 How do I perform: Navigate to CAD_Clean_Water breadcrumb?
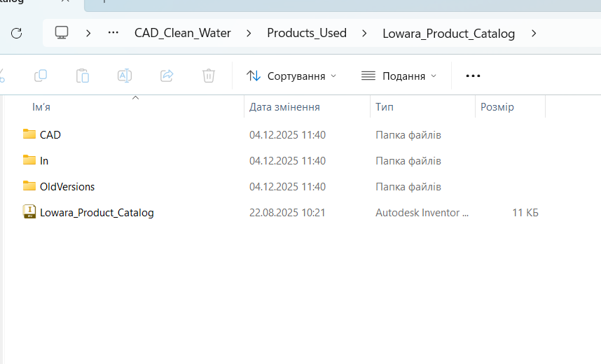182,34
